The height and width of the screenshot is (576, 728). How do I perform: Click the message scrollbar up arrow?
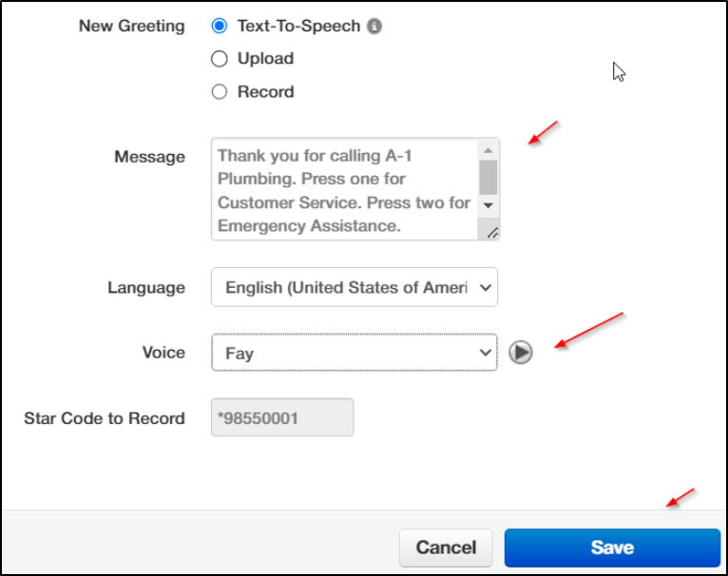(x=488, y=150)
